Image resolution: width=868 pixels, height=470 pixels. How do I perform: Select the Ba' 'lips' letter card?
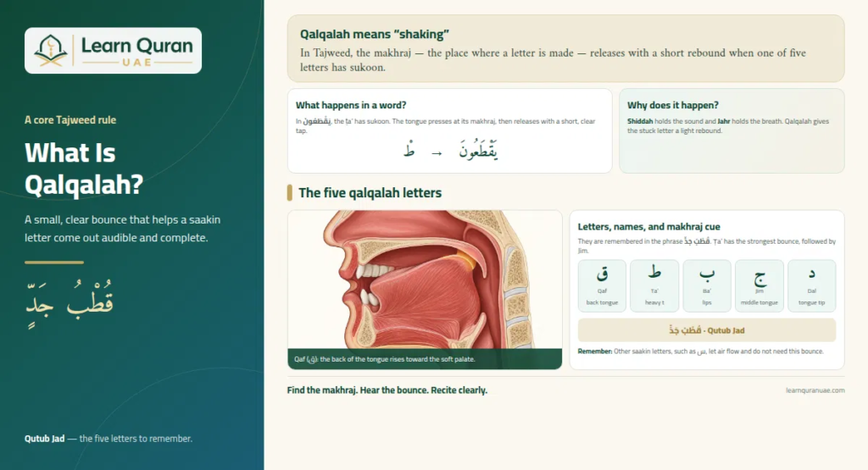click(707, 286)
